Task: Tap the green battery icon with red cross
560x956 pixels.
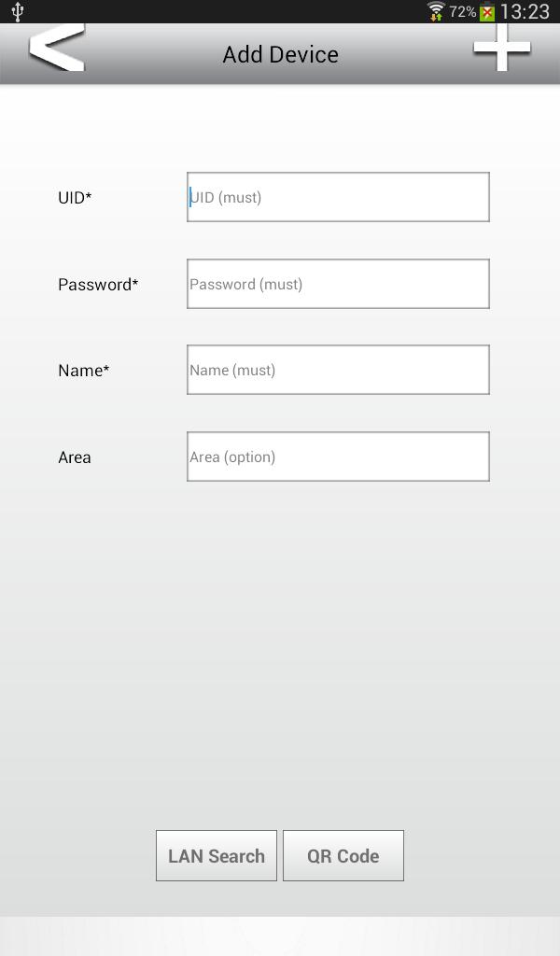Action: (x=487, y=11)
